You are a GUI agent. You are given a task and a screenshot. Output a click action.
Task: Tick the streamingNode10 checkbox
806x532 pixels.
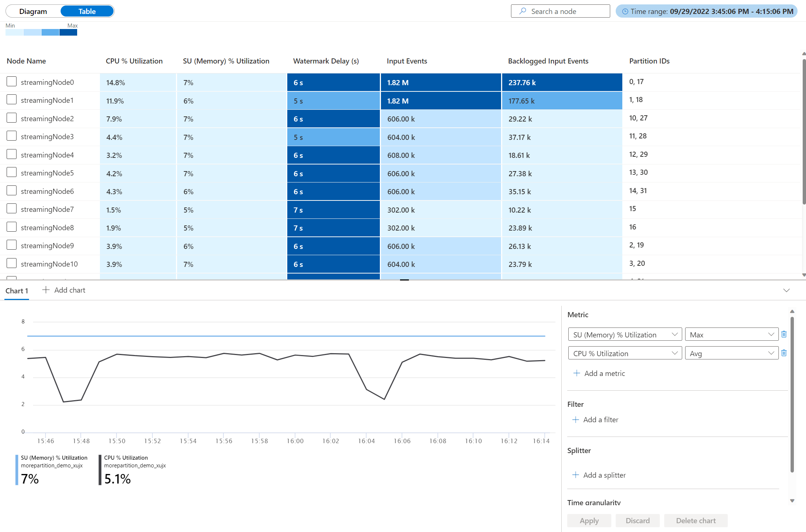pos(12,263)
